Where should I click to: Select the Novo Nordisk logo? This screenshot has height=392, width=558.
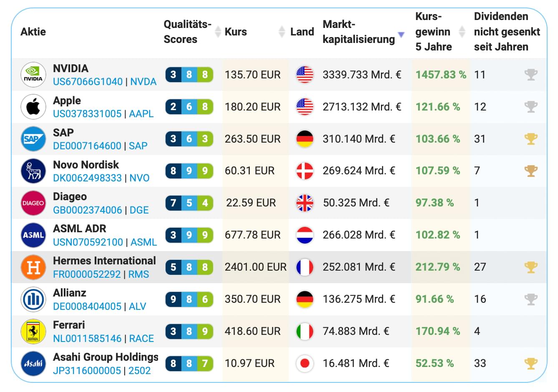33,171
